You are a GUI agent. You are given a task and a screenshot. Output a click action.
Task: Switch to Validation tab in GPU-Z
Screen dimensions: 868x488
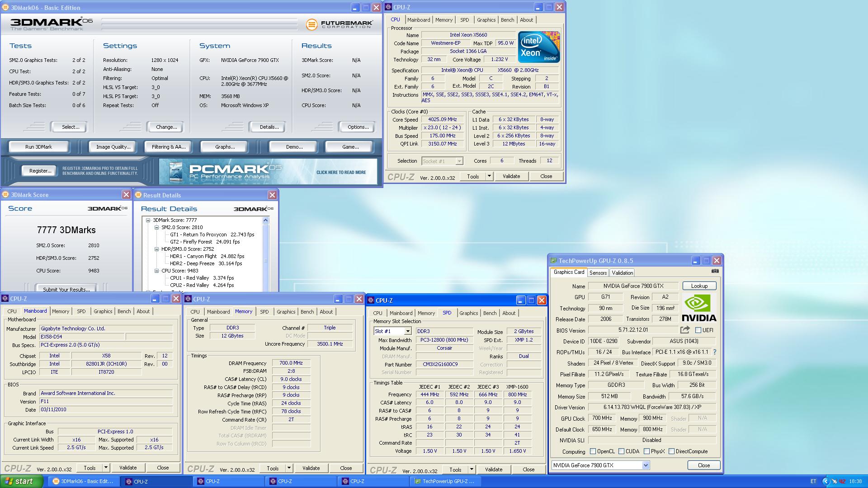click(622, 272)
